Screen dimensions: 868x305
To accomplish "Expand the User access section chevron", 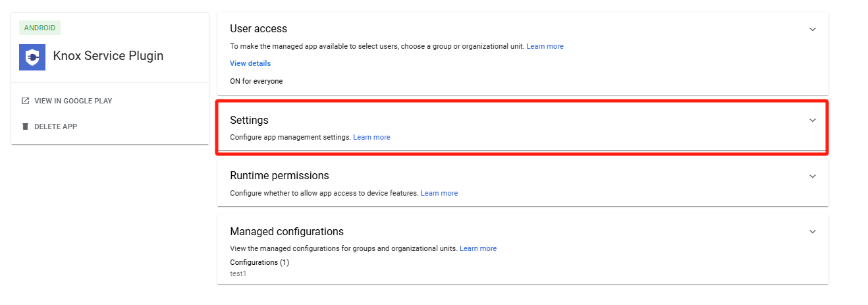I will [x=813, y=29].
